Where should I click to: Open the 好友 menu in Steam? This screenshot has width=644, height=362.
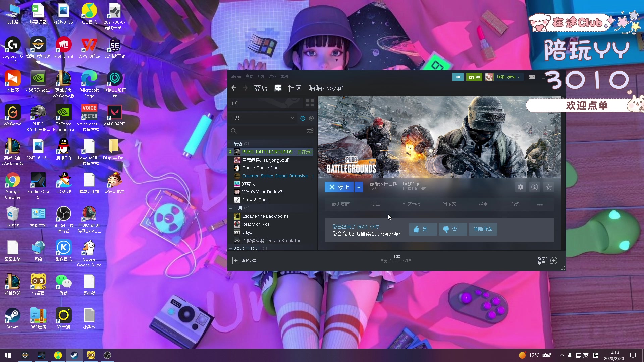coord(261,76)
